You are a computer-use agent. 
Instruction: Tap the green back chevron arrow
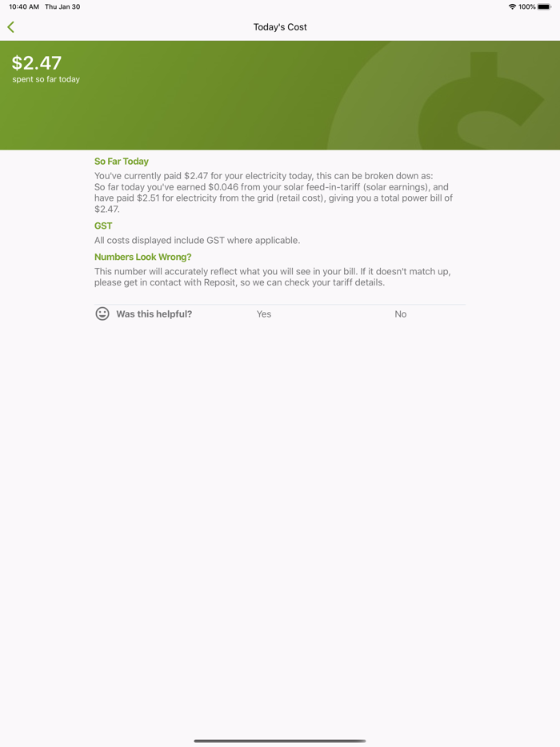pyautogui.click(x=11, y=27)
